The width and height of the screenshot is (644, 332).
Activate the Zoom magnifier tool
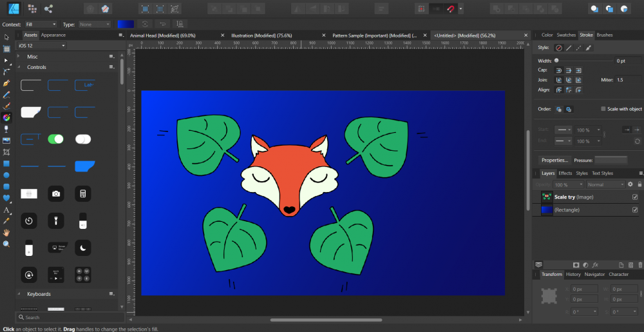pos(6,244)
